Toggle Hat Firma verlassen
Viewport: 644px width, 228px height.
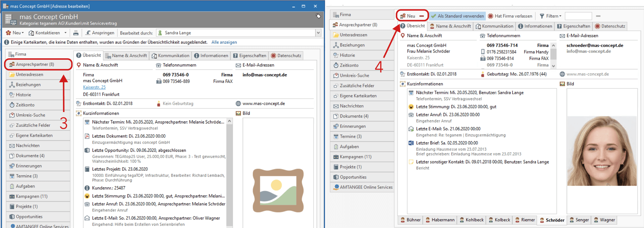tap(510, 16)
